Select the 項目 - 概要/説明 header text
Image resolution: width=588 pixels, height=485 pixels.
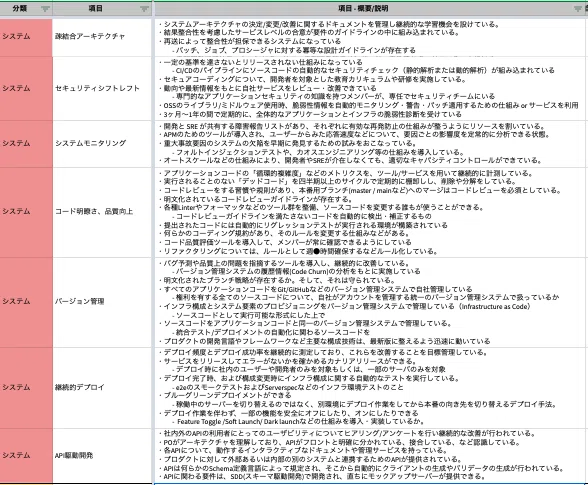pyautogui.click(x=363, y=8)
